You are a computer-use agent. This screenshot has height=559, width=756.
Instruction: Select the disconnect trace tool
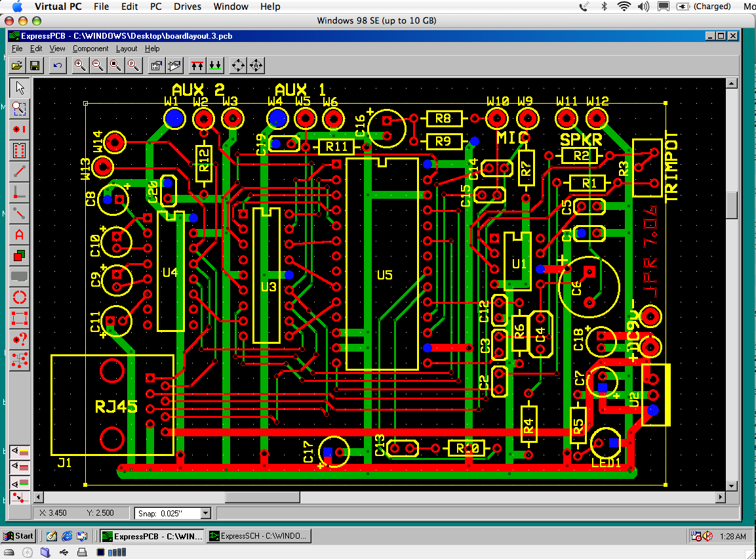[x=19, y=213]
